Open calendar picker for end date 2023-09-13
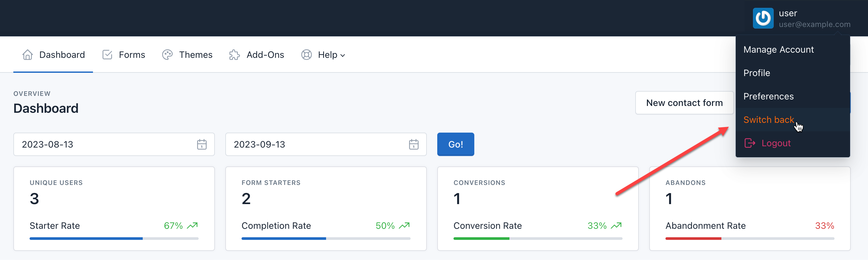This screenshot has height=260, width=868. 414,145
